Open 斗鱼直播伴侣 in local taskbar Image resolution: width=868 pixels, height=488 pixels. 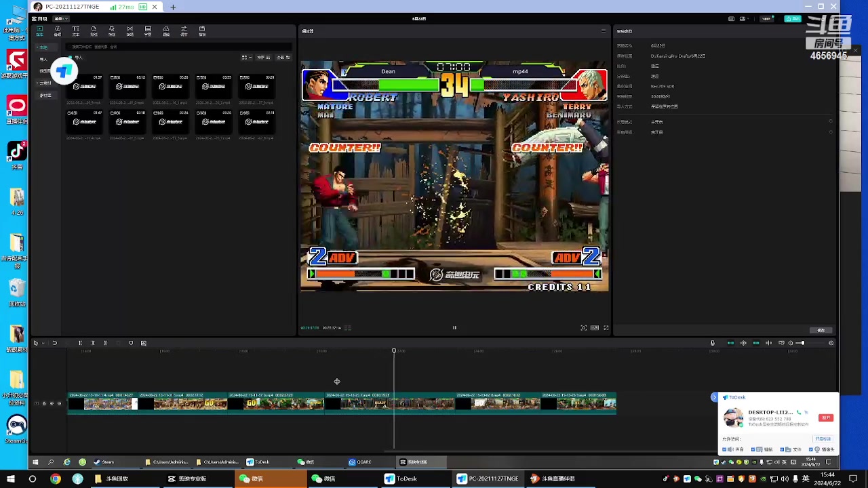point(553,479)
